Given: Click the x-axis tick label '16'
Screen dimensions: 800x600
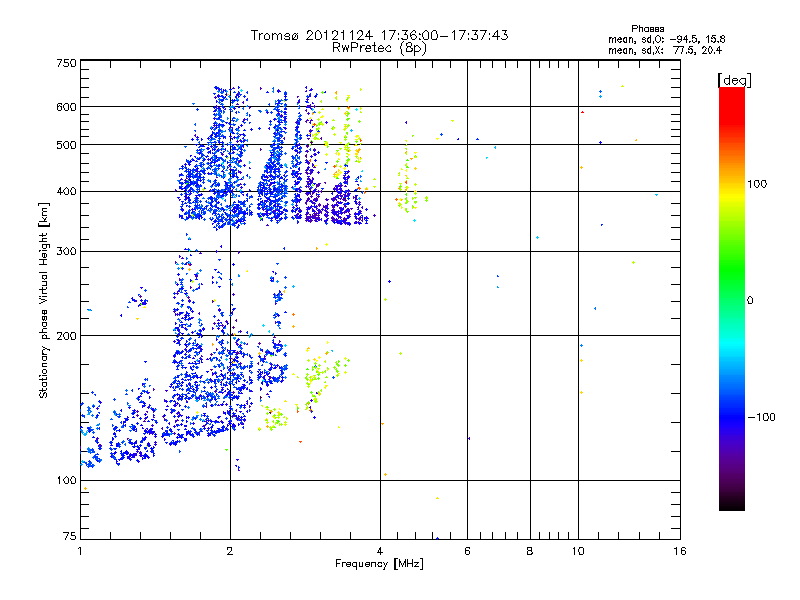Looking at the screenshot, I should (x=680, y=551).
